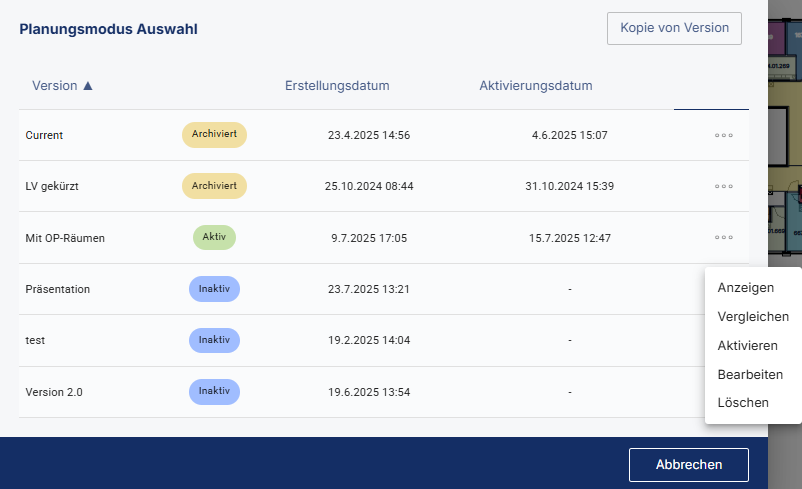
Task: Select the Version 2.0 row name
Action: click(54, 392)
